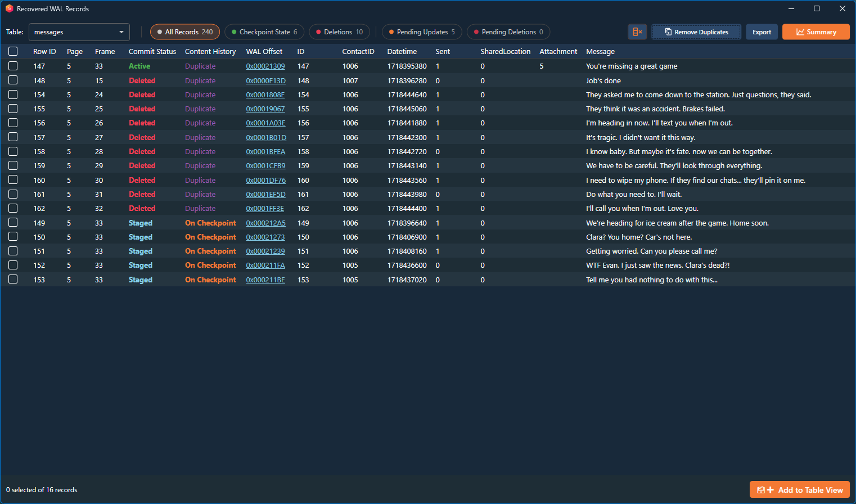Open WAL offset link 0x00021309
Screen dimensions: 856x504
(265, 66)
